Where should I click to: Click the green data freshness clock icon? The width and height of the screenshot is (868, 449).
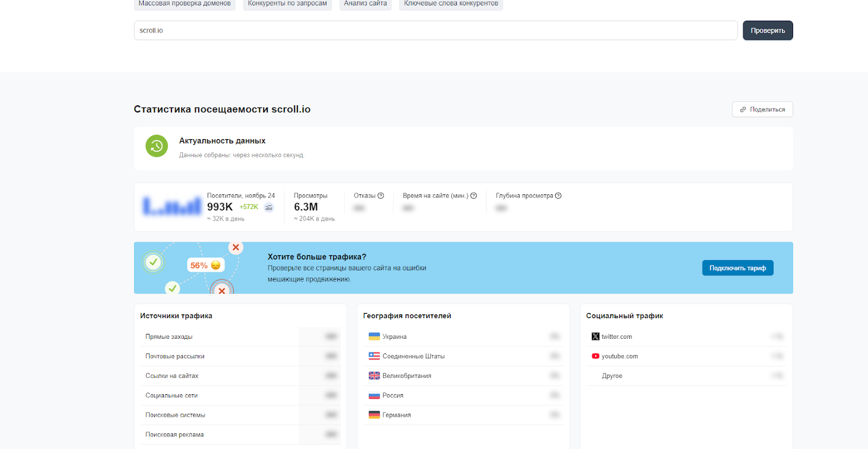[157, 146]
